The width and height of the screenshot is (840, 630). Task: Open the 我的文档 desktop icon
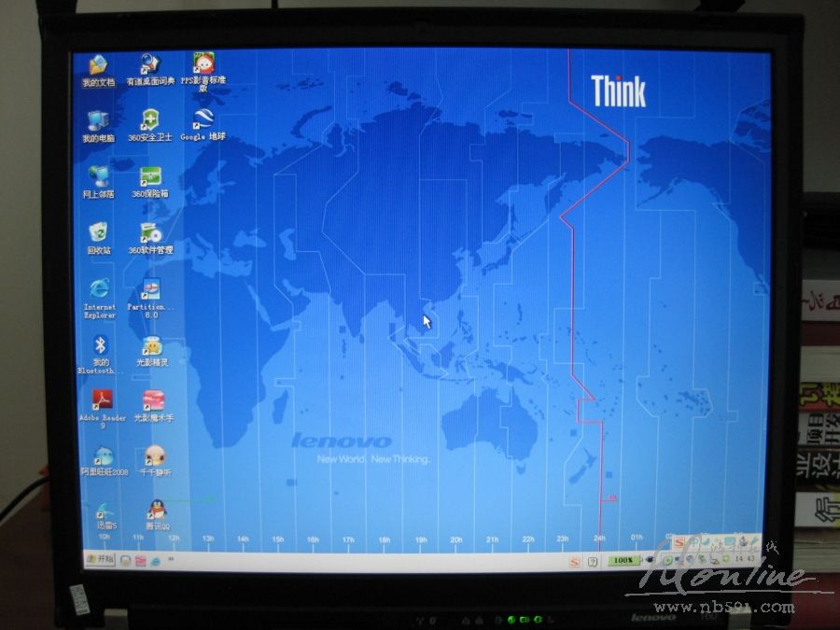pos(99,71)
